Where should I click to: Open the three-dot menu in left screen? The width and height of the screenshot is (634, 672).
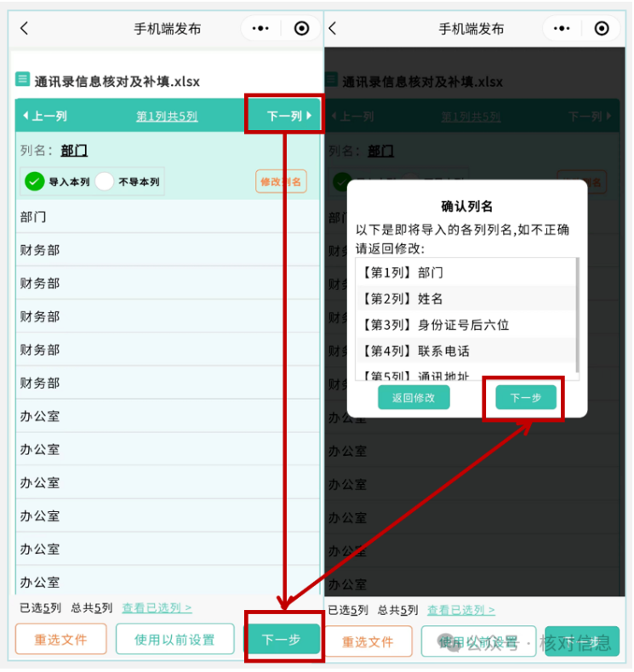tap(260, 29)
